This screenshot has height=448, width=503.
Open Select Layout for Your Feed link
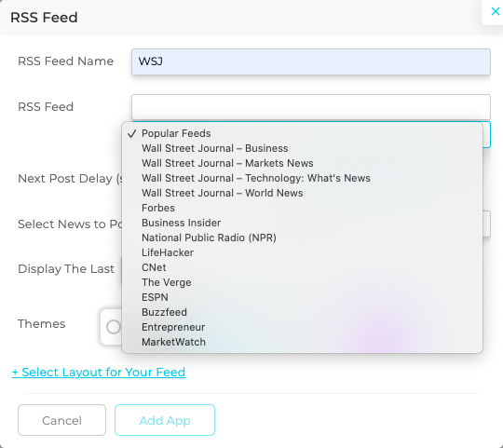99,373
